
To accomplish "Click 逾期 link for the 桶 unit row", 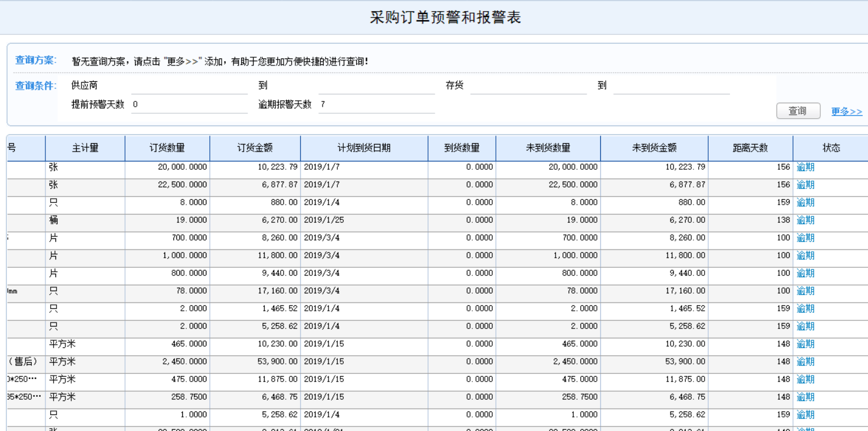I will click(x=804, y=220).
